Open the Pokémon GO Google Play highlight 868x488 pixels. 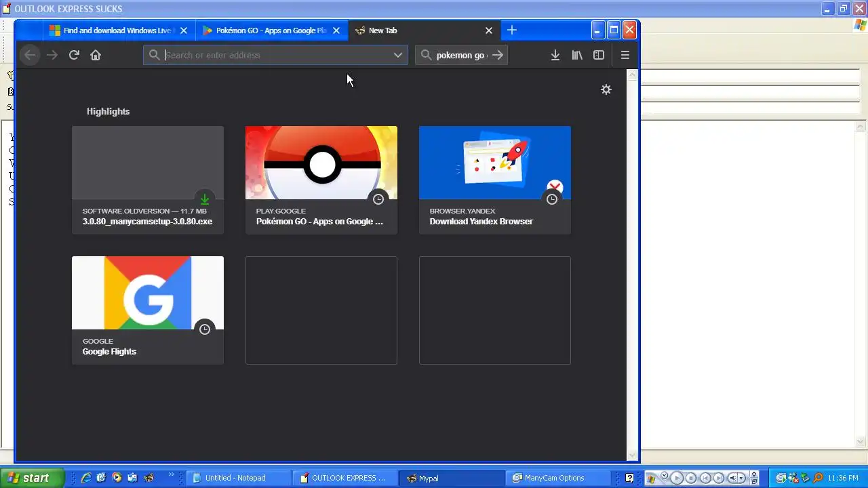(x=321, y=180)
